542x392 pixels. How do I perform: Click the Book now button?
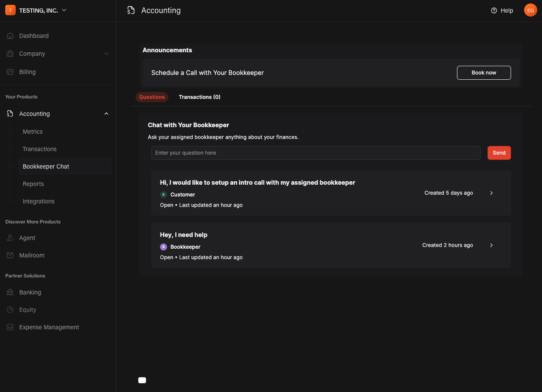coord(484,73)
